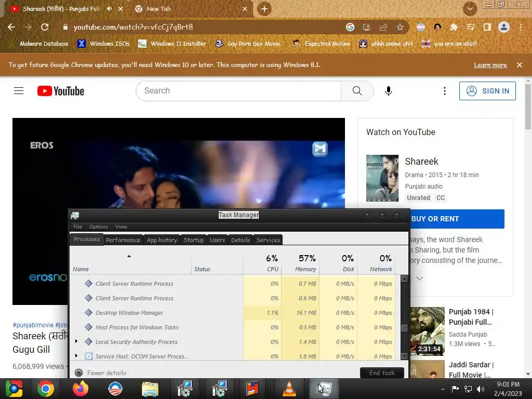532x399 pixels.
Task: Click the share page icon in address bar
Action: (x=383, y=27)
